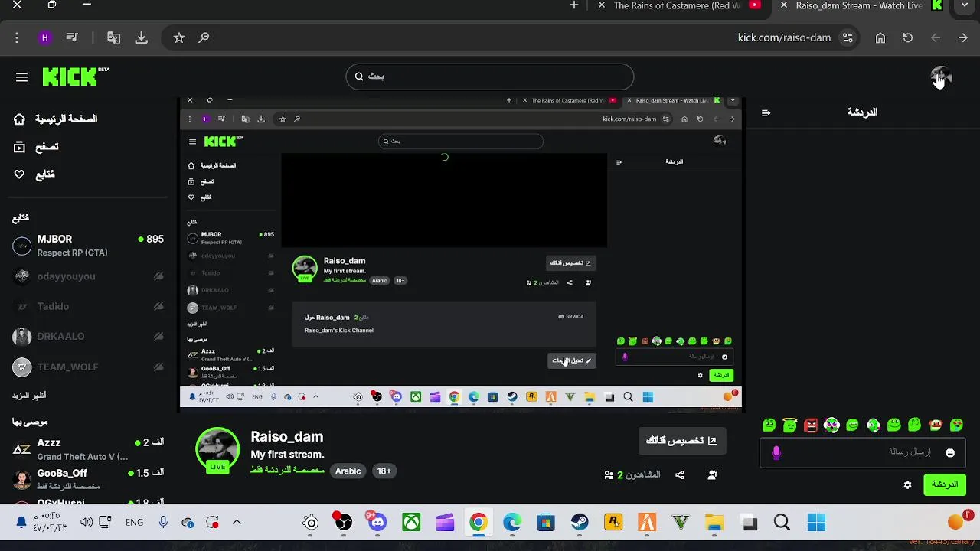980x551 pixels.
Task: Send message with green الدردشة button
Action: (x=945, y=485)
